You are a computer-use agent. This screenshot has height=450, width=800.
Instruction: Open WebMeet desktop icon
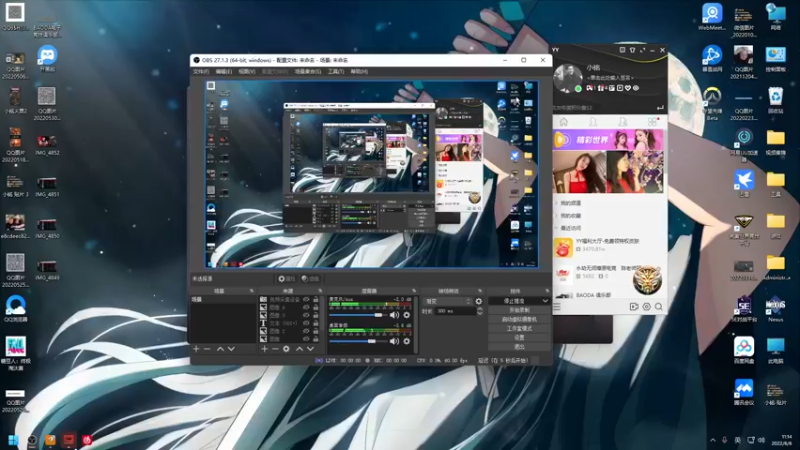[712, 17]
